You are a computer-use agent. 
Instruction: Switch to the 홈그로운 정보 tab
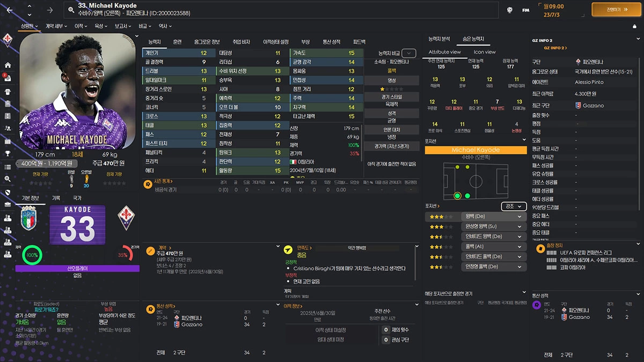click(x=207, y=42)
